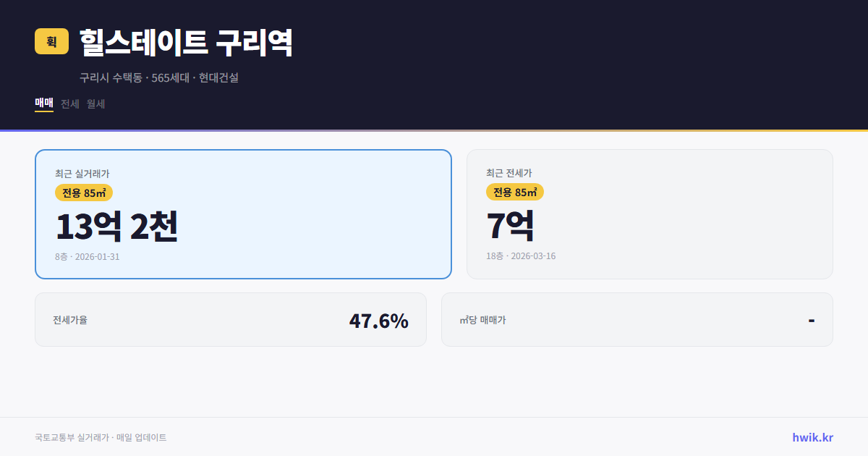Screen dimensions: 868x456
Task: Switch to the 월세 tab
Action: (x=96, y=104)
